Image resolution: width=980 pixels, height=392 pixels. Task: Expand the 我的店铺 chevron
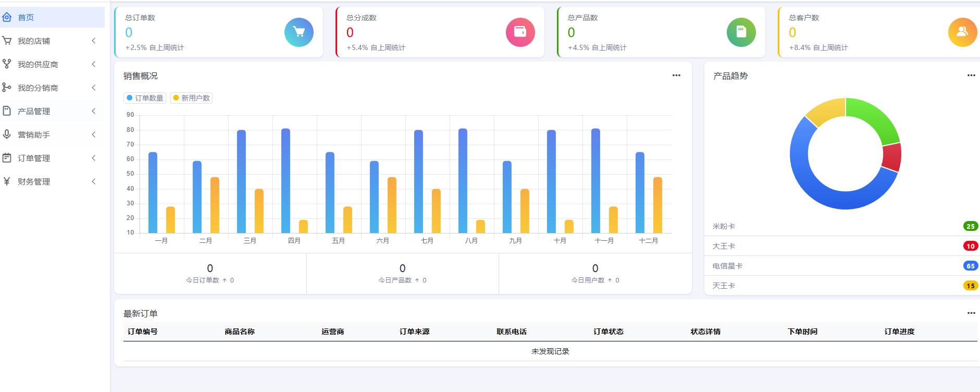coord(94,41)
